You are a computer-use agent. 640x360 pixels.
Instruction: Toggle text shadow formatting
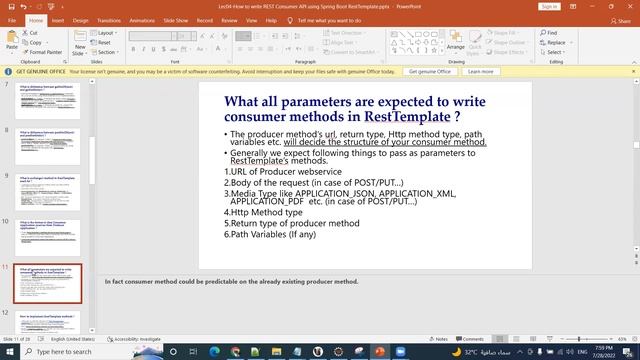[x=164, y=49]
